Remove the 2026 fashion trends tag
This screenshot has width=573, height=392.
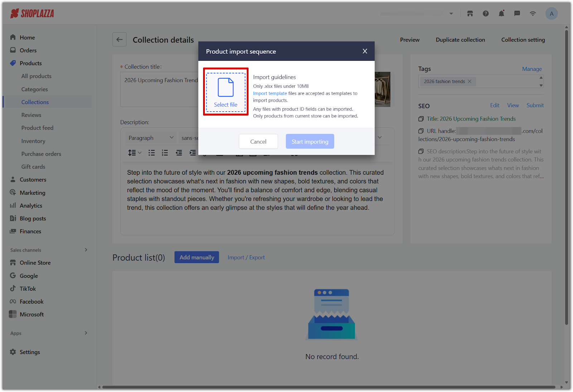[x=470, y=82]
